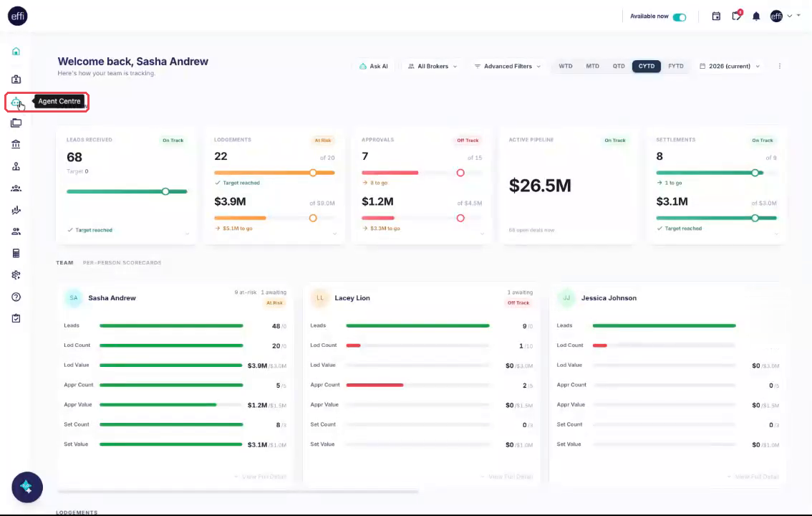The height and width of the screenshot is (516, 812).
Task: Open View Full Detail for Sasha Andrew
Action: coord(261,477)
